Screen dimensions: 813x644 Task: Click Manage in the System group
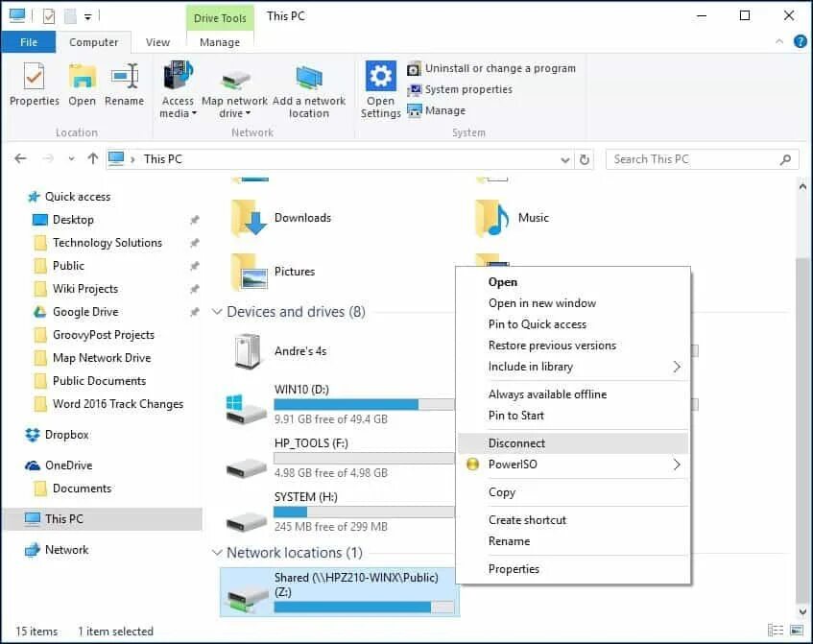(x=437, y=110)
